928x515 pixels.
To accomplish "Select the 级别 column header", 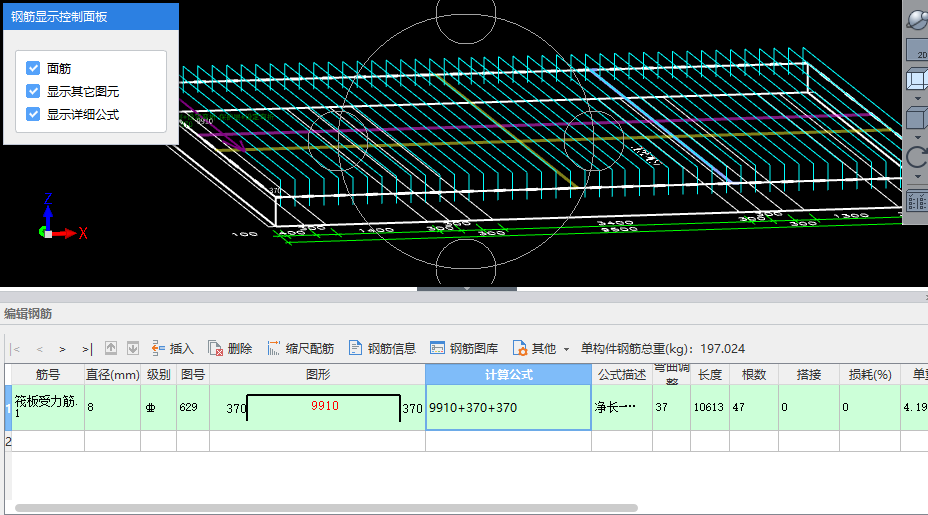I will tap(158, 375).
